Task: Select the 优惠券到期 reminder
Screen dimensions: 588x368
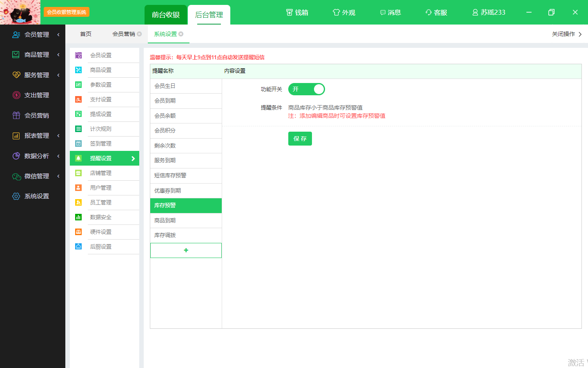Action: (x=186, y=191)
